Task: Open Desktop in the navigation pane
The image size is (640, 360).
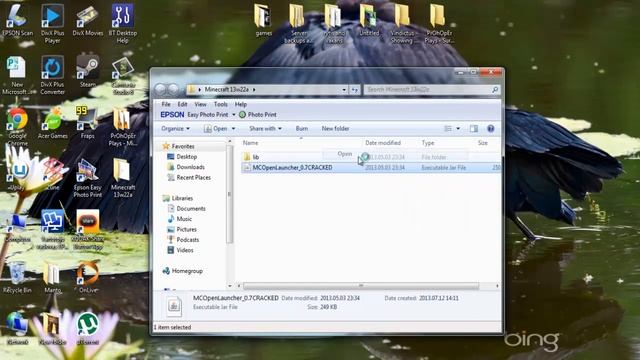Action: pyautogui.click(x=182, y=157)
